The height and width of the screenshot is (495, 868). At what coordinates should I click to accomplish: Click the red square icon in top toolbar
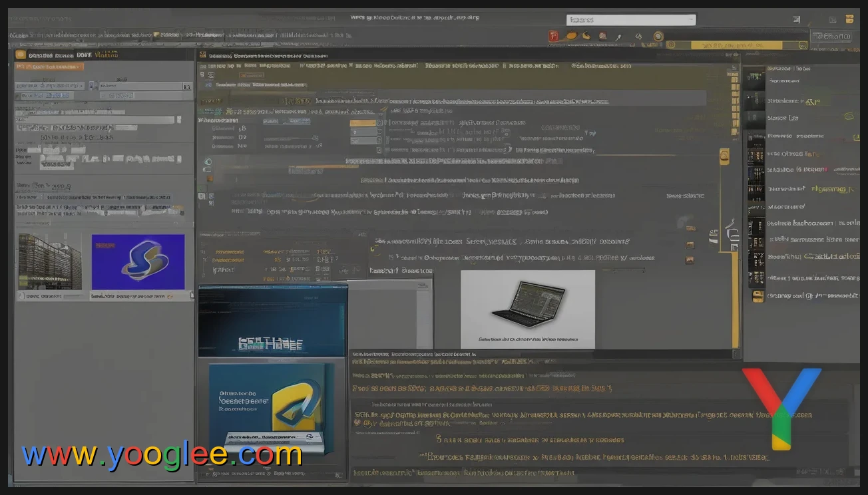coord(552,37)
